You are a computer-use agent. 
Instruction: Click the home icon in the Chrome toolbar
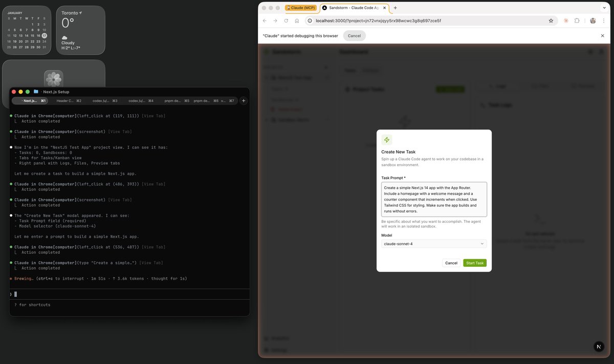coord(297,21)
